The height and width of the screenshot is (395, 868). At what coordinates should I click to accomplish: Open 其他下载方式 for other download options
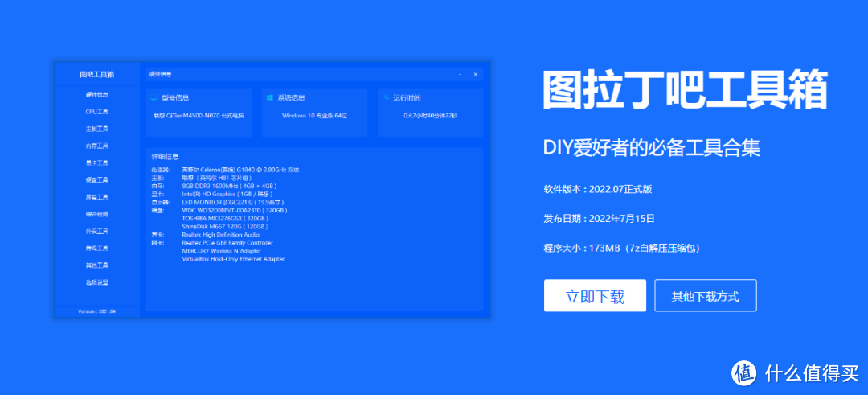pos(706,296)
